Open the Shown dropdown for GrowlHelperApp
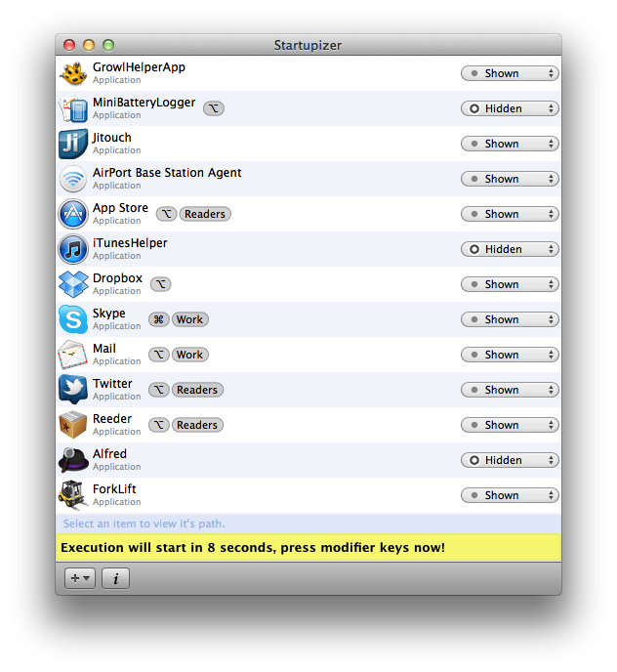 (x=509, y=73)
